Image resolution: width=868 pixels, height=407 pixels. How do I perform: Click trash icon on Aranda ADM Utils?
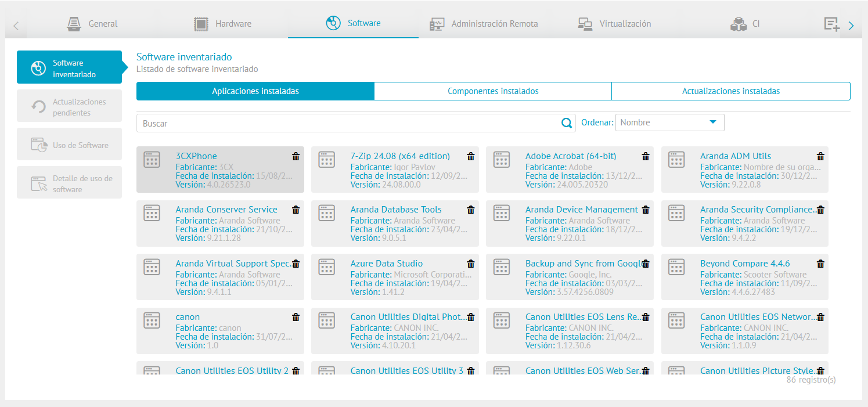click(820, 156)
